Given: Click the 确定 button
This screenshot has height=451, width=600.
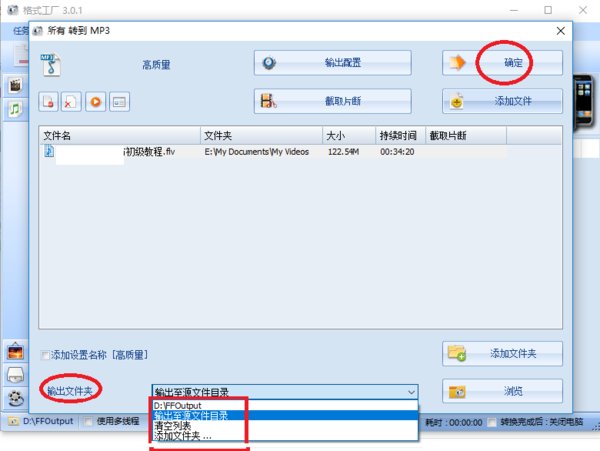Looking at the screenshot, I should 502,63.
